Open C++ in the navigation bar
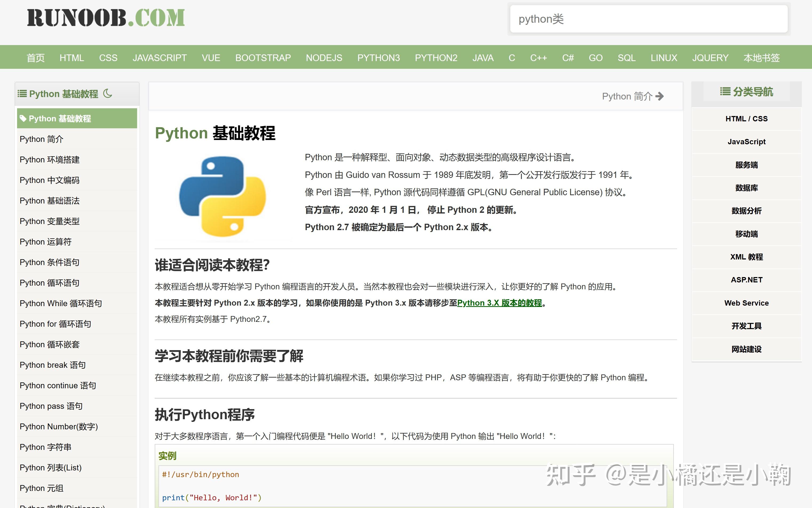Viewport: 812px width, 508px height. tap(539, 58)
